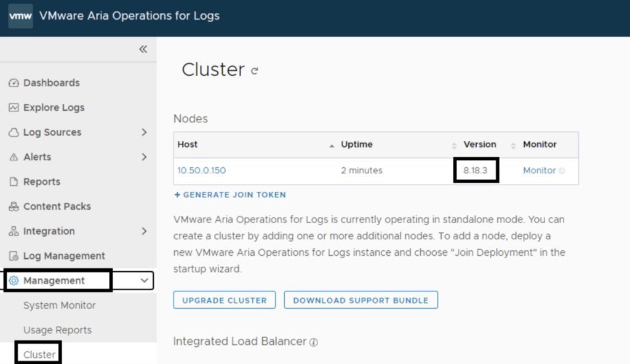
Task: Click the VMware logo icon
Action: [x=20, y=16]
